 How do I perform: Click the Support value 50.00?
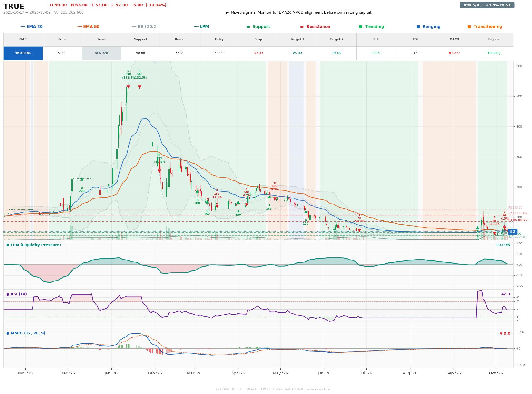(140, 53)
